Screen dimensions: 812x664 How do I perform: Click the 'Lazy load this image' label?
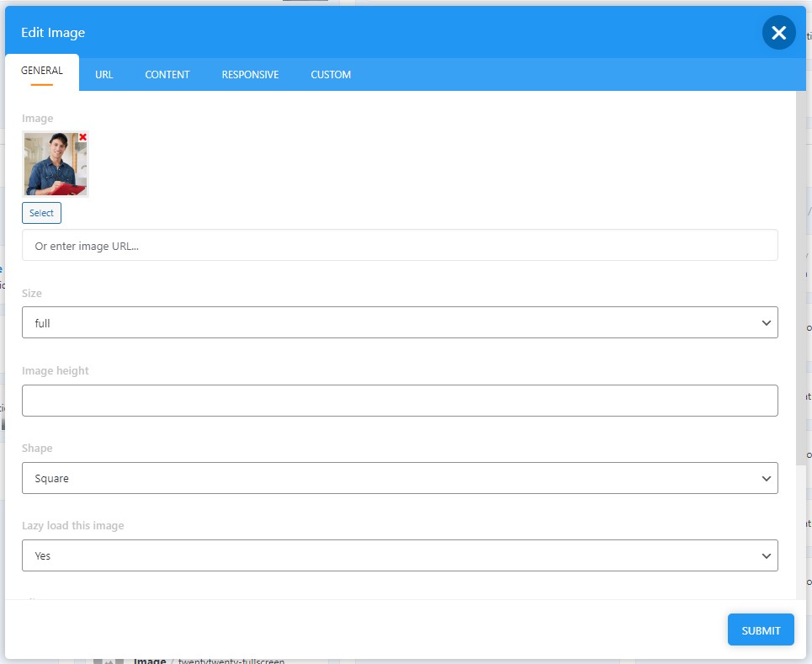(73, 526)
